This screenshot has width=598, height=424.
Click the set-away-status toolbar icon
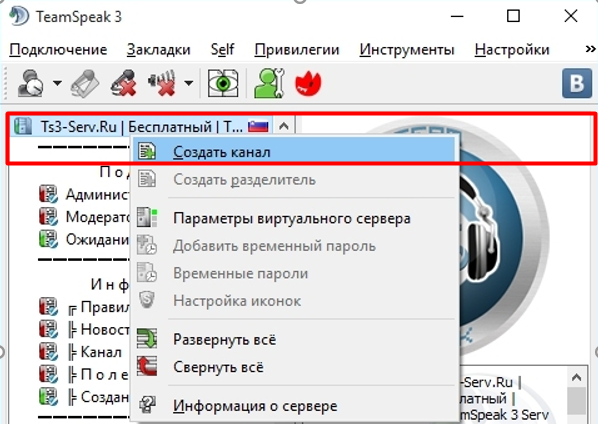click(x=30, y=83)
